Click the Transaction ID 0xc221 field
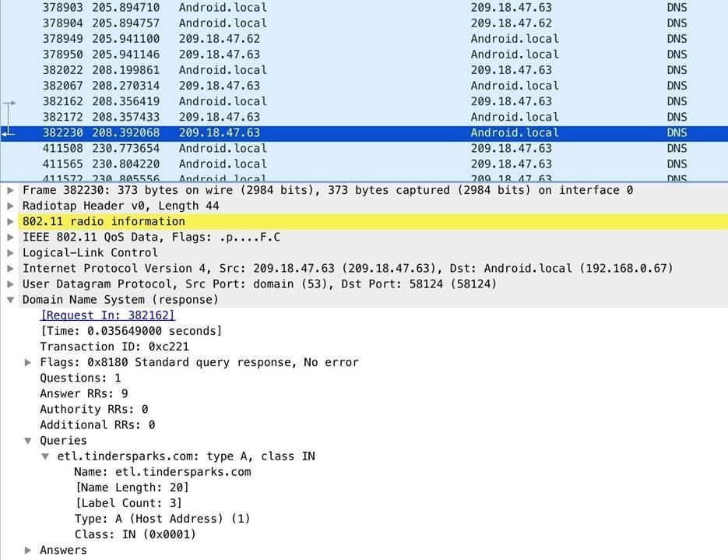The image size is (728, 560). (114, 347)
